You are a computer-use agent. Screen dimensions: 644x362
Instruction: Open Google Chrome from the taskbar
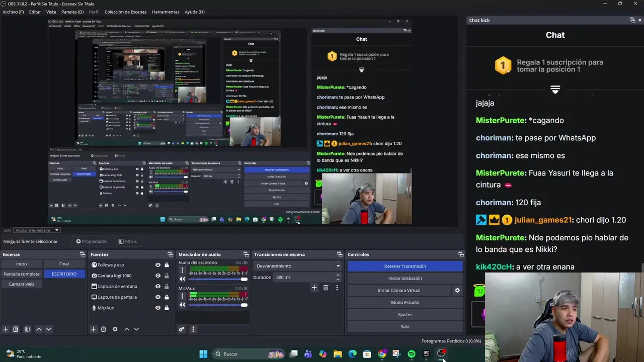click(382, 354)
